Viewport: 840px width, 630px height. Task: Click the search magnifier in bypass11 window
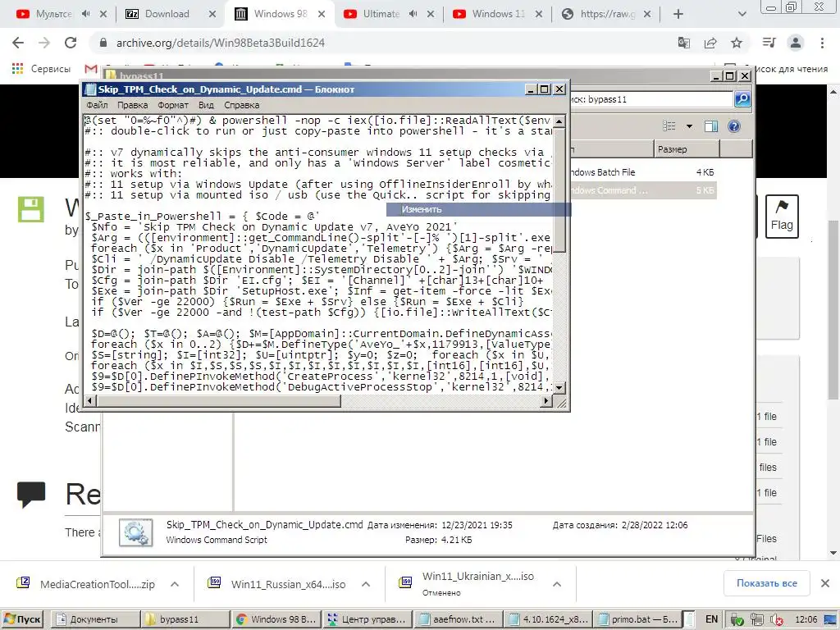[x=742, y=99]
